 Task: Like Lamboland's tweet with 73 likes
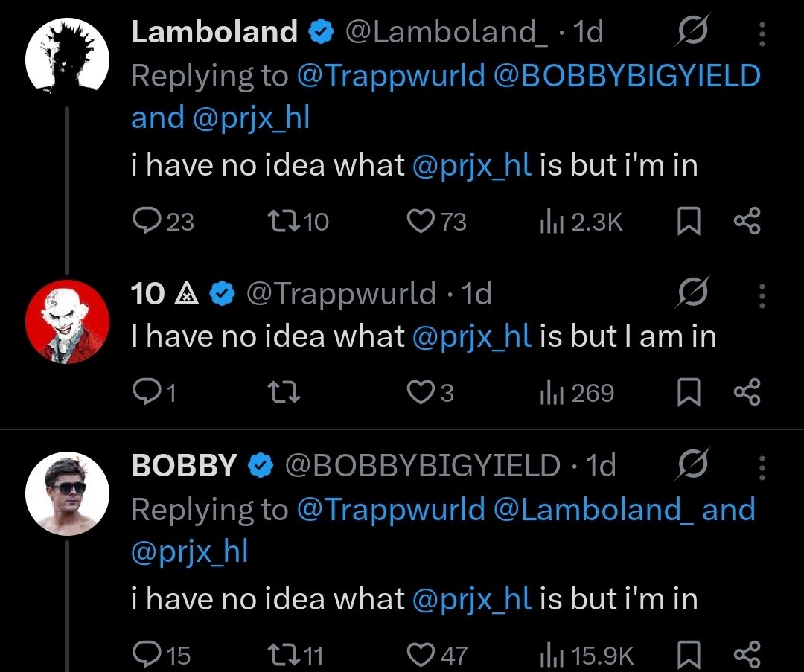pos(436,222)
